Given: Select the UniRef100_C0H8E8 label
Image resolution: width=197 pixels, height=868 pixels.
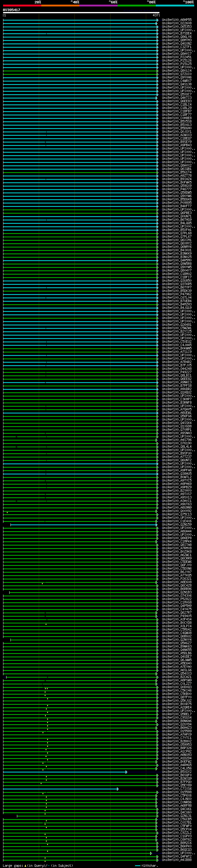Looking at the screenshot, I should pos(177,118).
